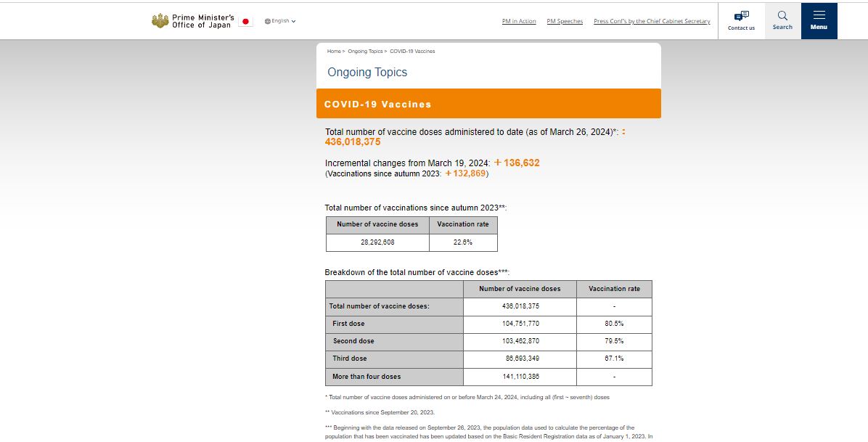868x442 pixels.
Task: Click Home in the breadcrumb trail
Action: 334,52
